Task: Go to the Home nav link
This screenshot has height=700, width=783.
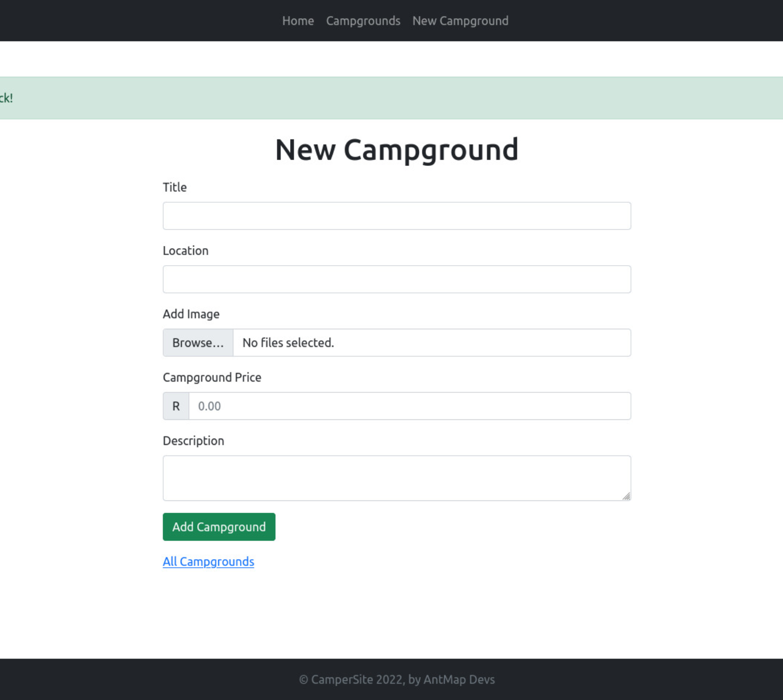Action: click(x=298, y=21)
